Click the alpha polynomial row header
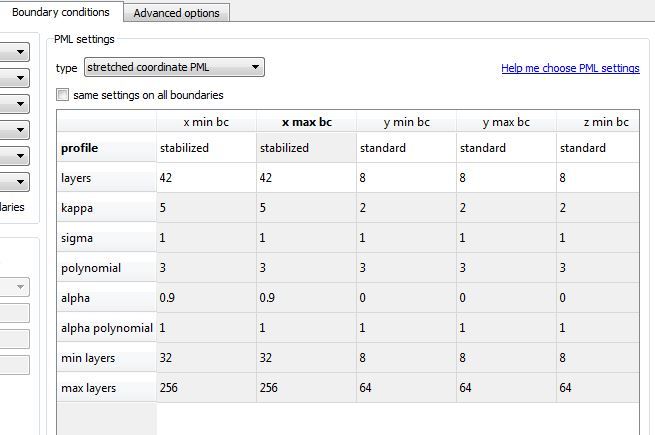The width and height of the screenshot is (655, 435). [x=106, y=328]
